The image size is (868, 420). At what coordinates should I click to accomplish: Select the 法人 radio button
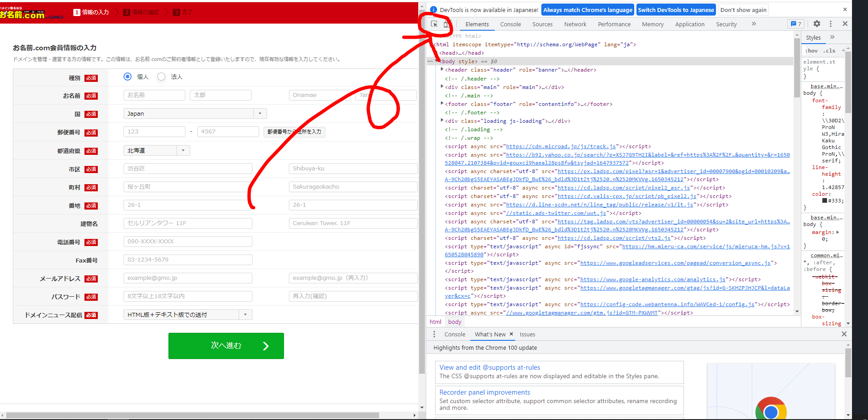point(161,77)
